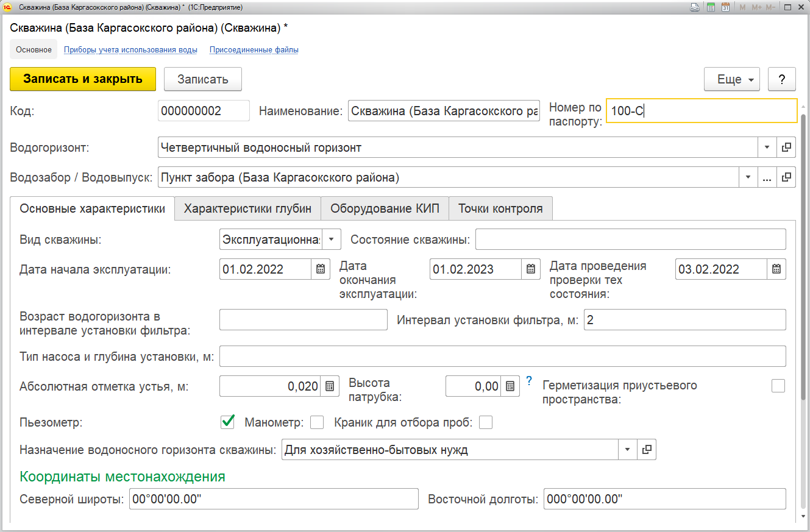Viewport: 810px width, 532px height.
Task: Click the Записать button
Action: pos(203,79)
